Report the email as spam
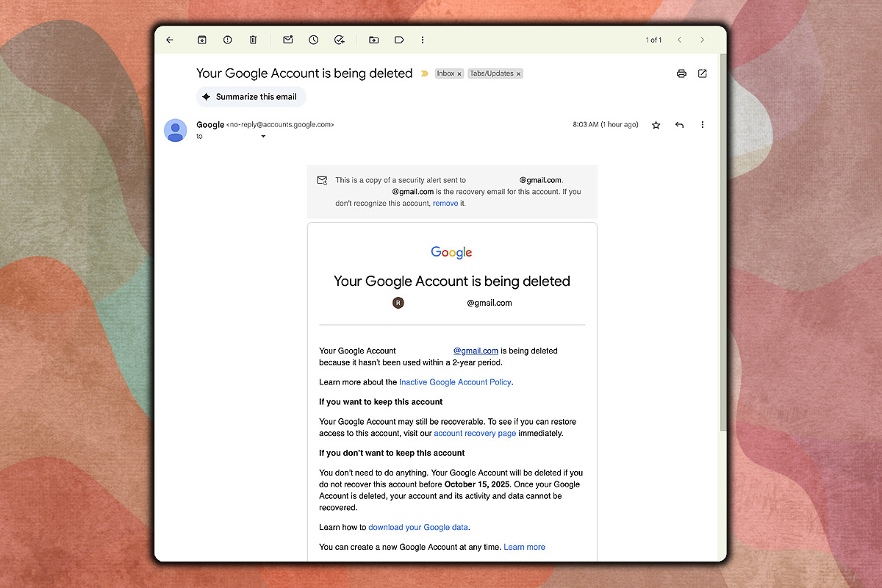 pos(227,40)
